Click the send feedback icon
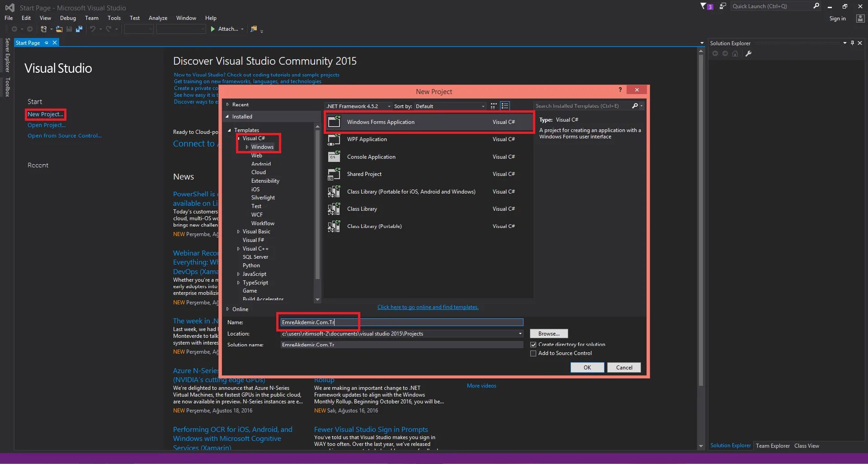Screen dimensions: 868x464 pyautogui.click(x=723, y=6)
